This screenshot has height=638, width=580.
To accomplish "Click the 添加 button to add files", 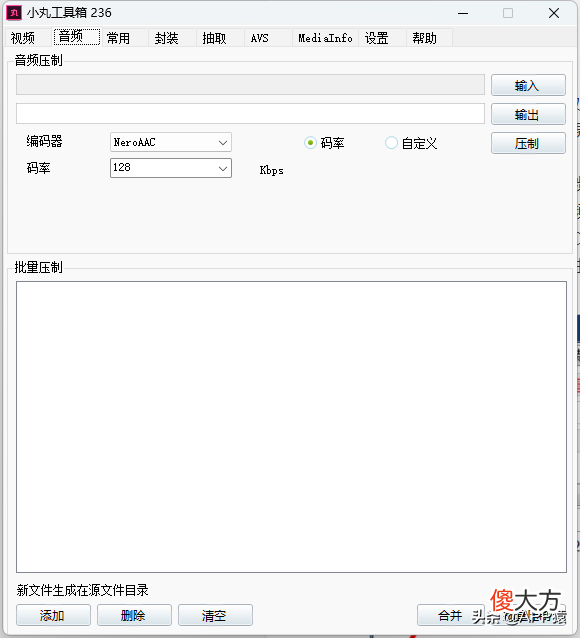I will point(53,615).
